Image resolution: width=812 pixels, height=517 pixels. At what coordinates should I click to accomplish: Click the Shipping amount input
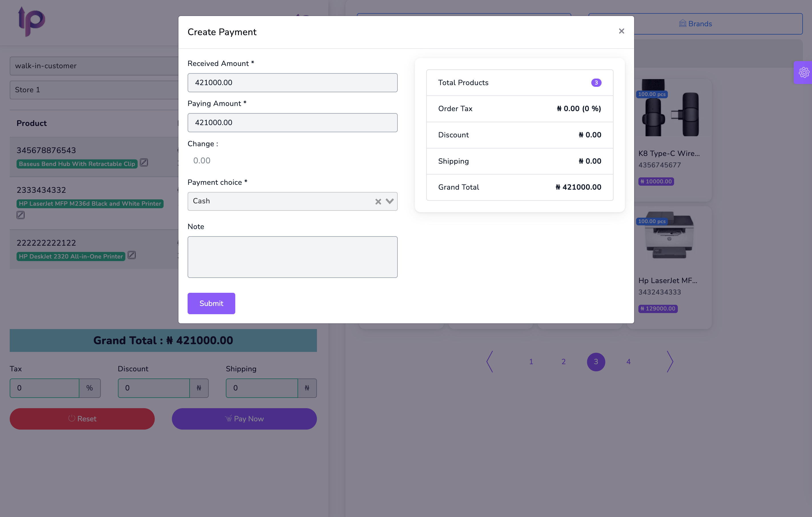262,388
